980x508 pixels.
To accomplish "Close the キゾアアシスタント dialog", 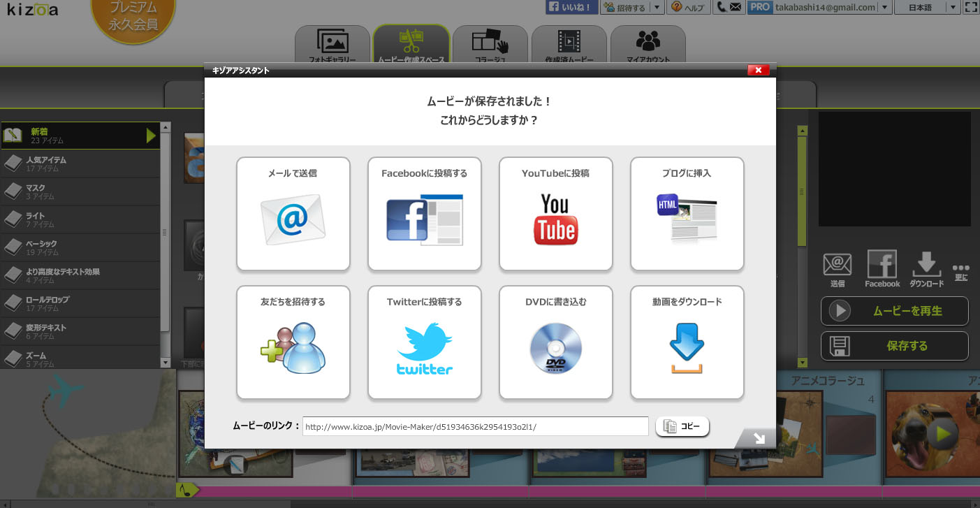I will [x=758, y=70].
